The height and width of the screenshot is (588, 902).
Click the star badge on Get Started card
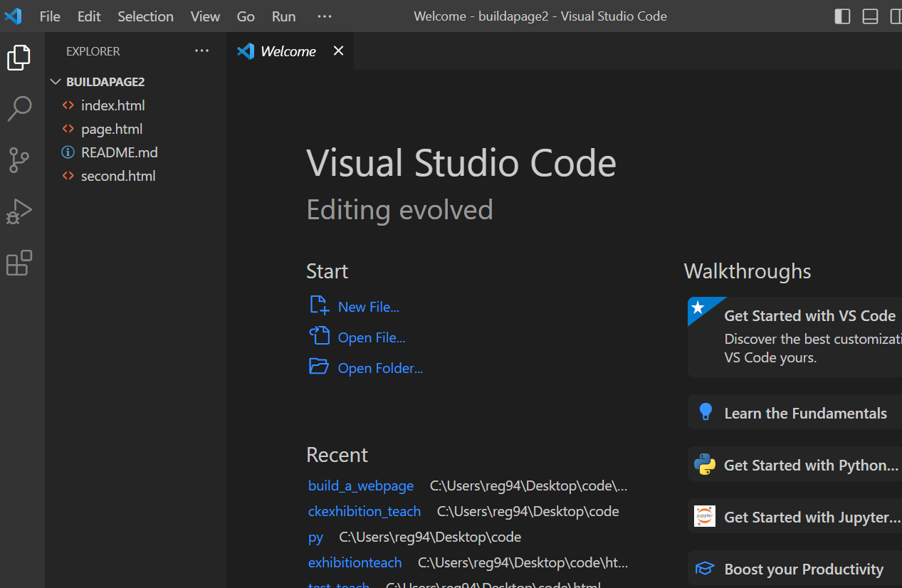click(698, 307)
